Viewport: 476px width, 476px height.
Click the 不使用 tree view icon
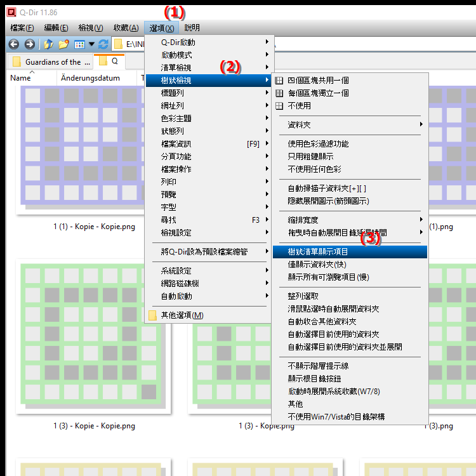click(279, 106)
